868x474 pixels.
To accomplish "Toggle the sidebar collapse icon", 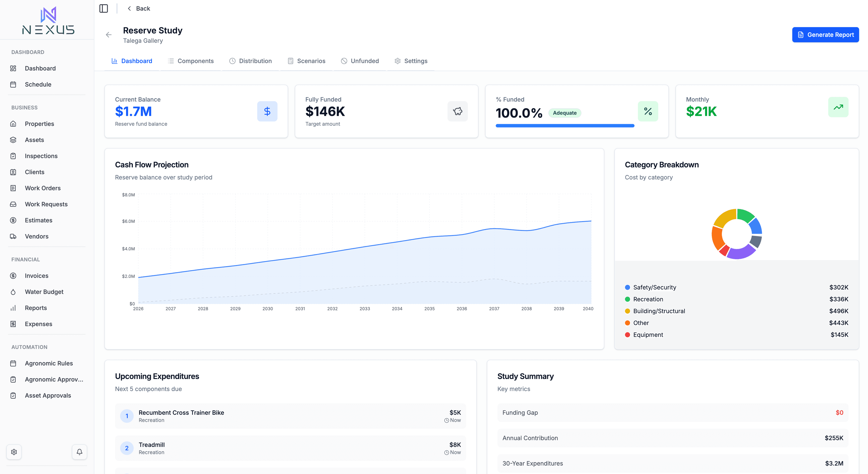I will tap(104, 8).
